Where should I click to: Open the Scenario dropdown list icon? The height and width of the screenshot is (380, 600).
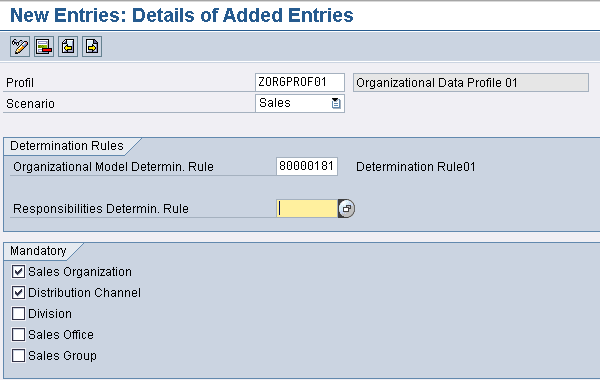click(x=336, y=103)
